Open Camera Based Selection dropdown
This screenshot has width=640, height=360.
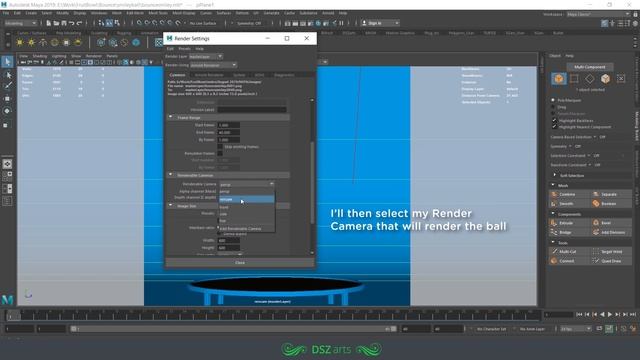point(595,137)
